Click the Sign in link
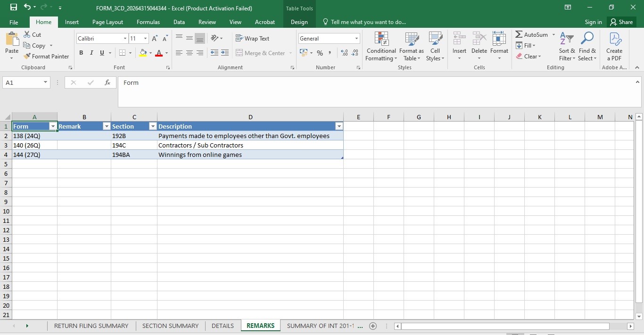 pos(593,22)
